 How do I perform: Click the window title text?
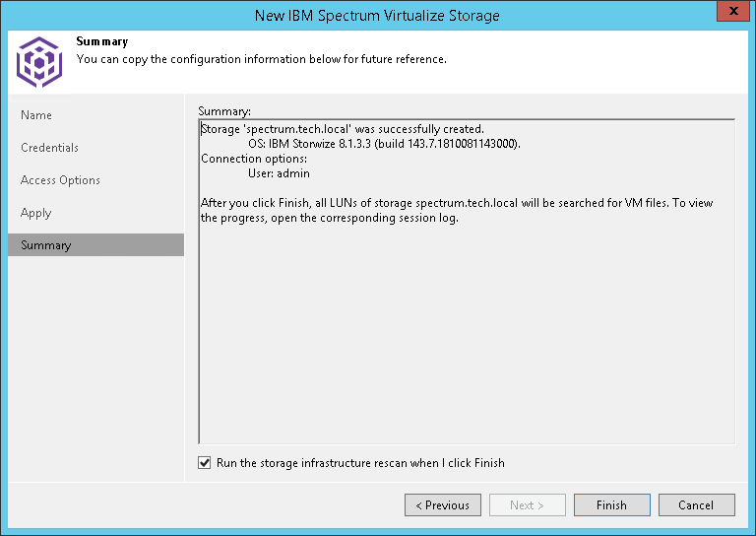pos(377,16)
